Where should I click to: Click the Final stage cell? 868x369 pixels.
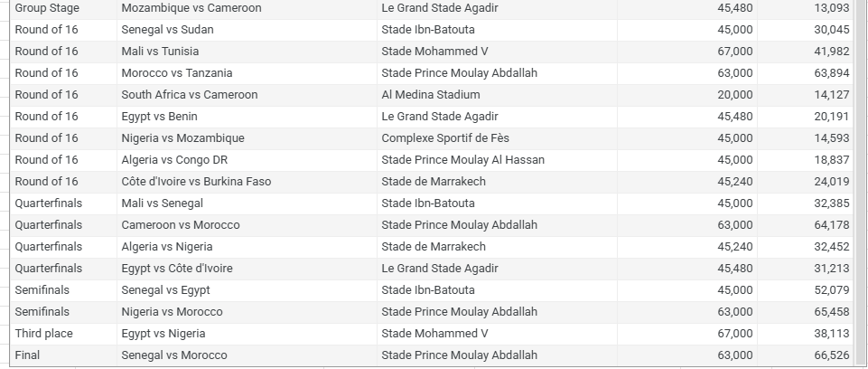click(28, 355)
